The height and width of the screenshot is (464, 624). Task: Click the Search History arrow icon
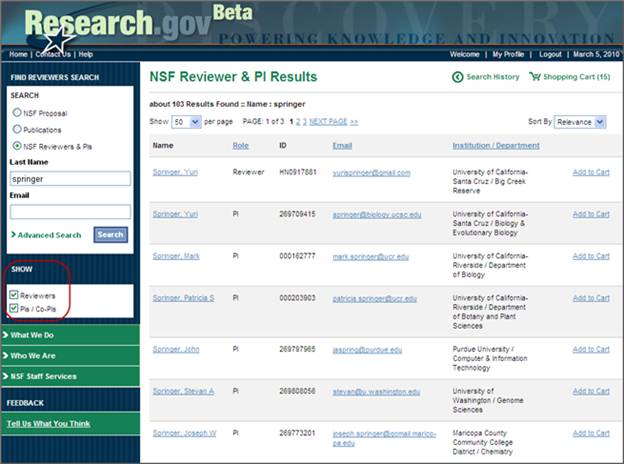pos(458,77)
